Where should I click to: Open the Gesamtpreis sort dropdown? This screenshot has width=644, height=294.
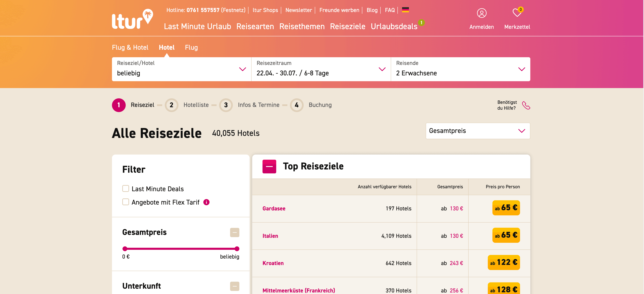click(478, 131)
